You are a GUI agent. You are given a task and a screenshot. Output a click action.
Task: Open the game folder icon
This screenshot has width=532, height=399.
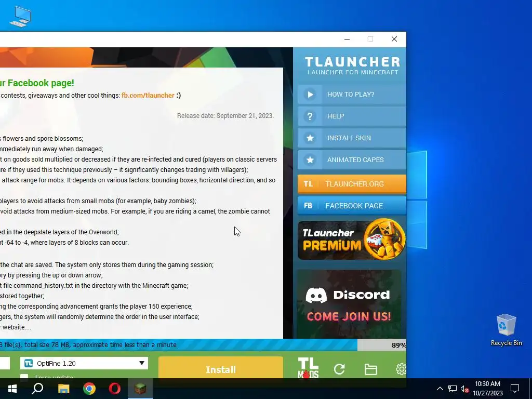tap(371, 369)
